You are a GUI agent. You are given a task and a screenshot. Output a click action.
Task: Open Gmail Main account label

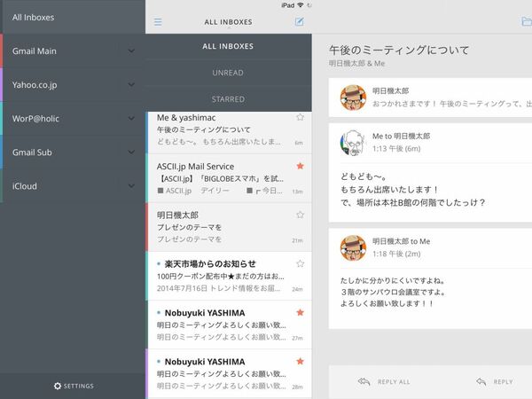tap(35, 51)
